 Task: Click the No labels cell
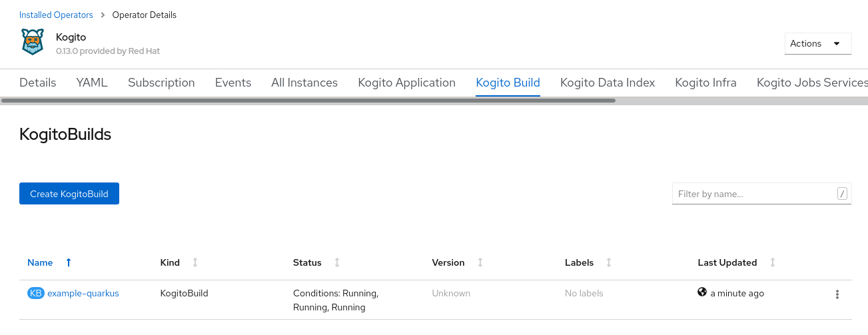(584, 293)
